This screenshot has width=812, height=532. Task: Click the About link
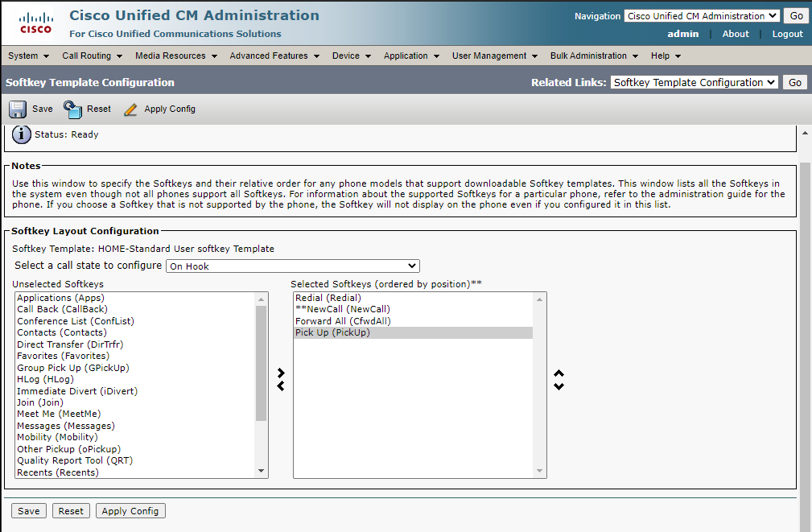tap(736, 34)
